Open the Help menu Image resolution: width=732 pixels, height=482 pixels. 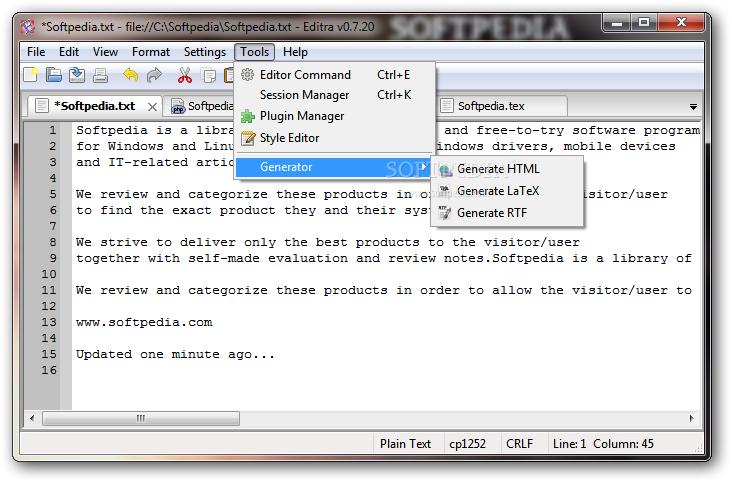[295, 52]
